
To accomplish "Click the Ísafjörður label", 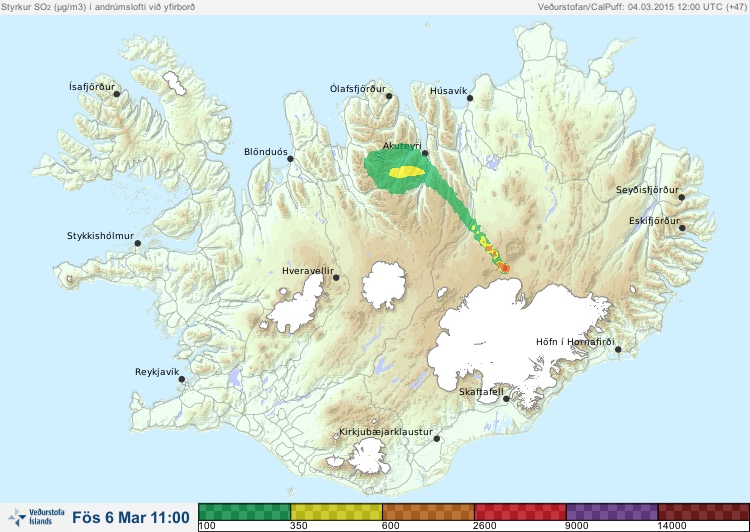I will [92, 87].
